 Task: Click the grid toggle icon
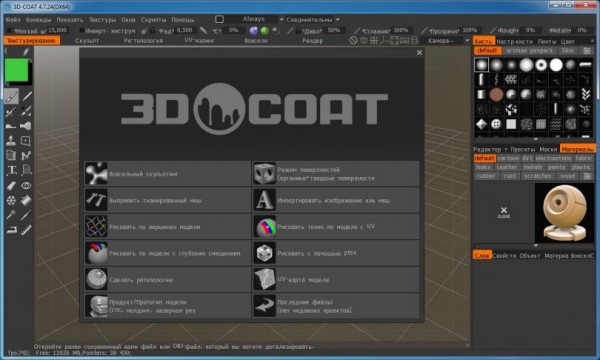point(374,41)
